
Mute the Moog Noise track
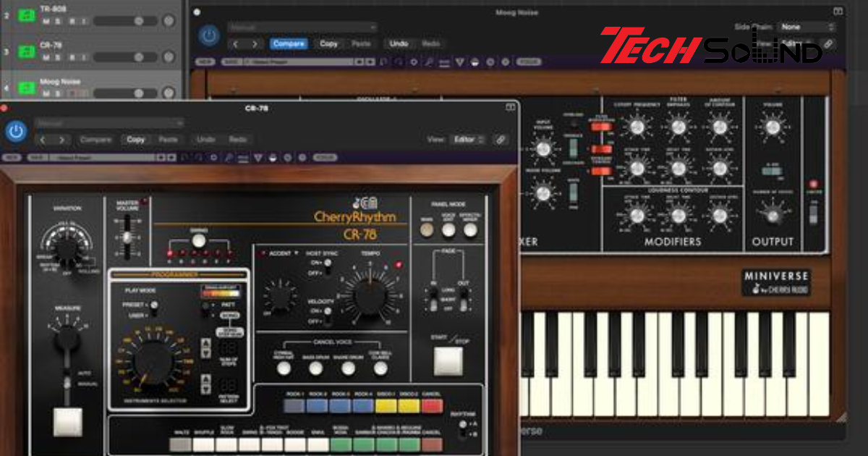[46, 93]
